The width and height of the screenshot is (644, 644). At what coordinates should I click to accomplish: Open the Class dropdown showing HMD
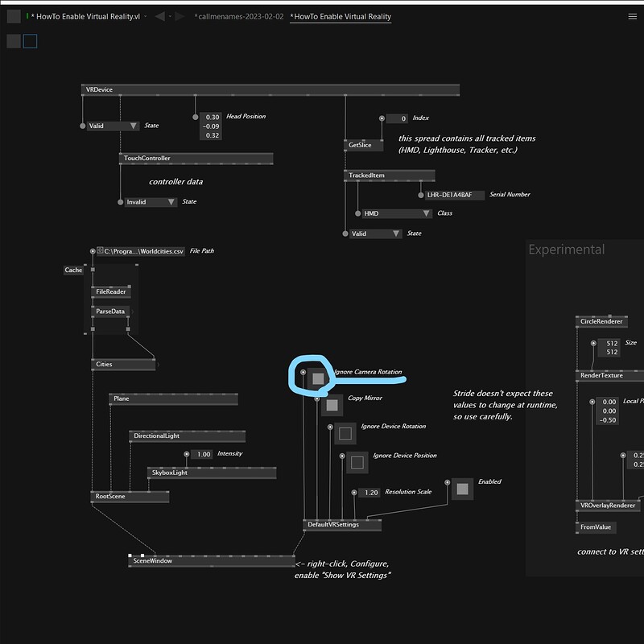397,213
